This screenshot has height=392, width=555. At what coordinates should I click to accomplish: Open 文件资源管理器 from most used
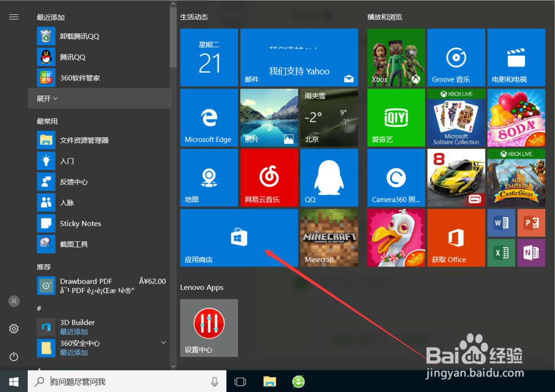point(99,140)
